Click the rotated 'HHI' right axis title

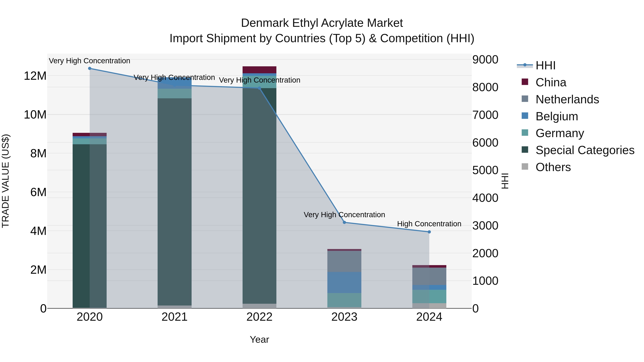click(505, 181)
